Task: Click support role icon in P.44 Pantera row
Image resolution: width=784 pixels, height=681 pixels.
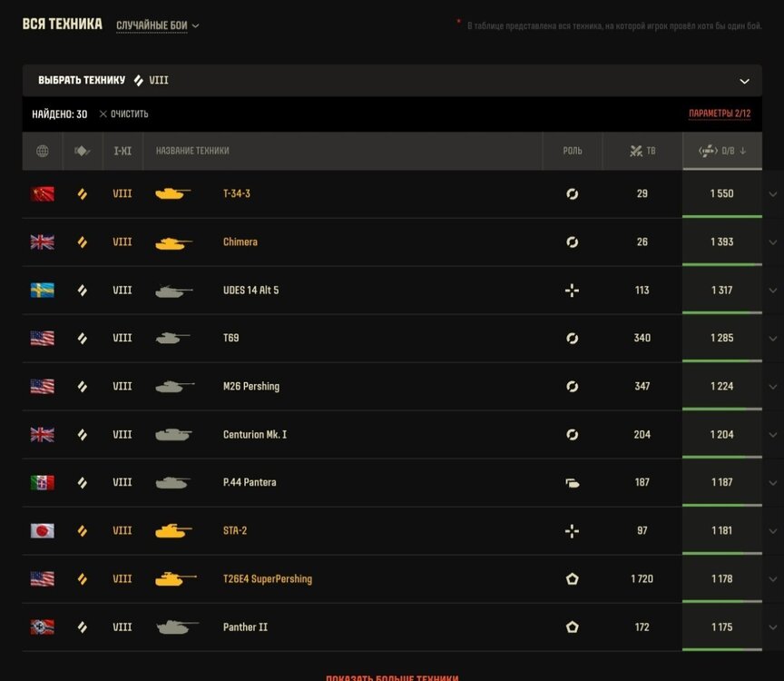Action: click(573, 483)
